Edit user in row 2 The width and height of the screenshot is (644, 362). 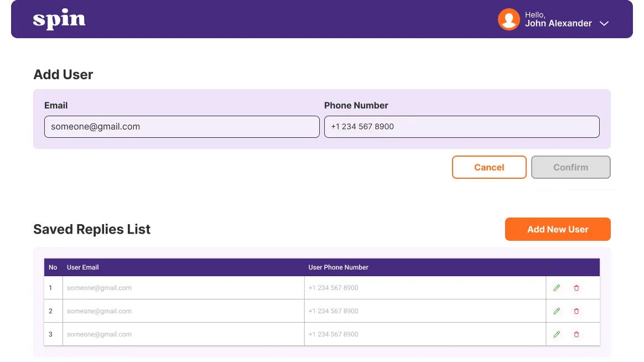pos(557,311)
